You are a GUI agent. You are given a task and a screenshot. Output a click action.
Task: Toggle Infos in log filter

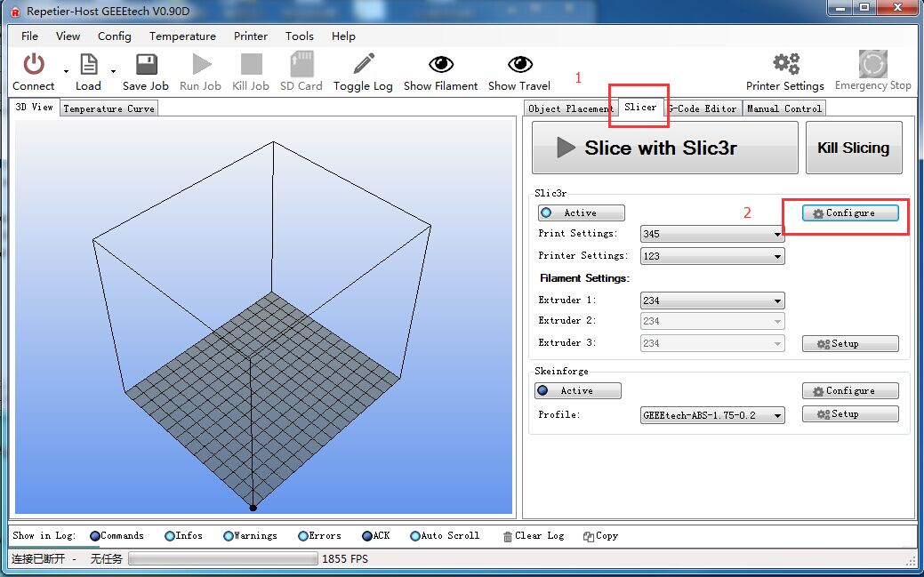(x=184, y=536)
